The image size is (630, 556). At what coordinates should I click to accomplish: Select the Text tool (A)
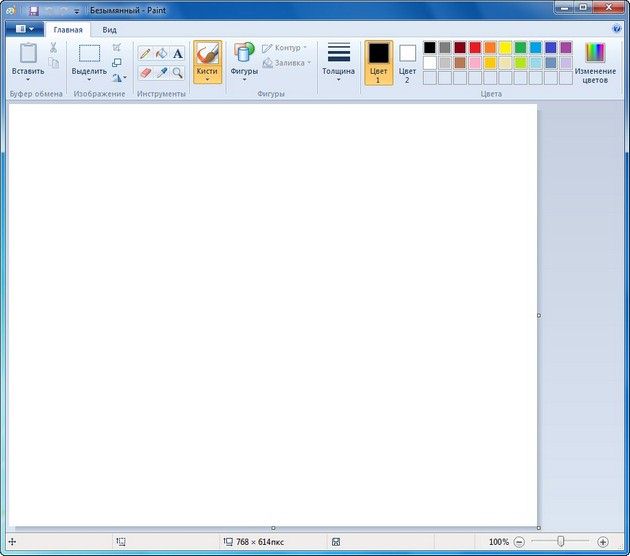178,53
